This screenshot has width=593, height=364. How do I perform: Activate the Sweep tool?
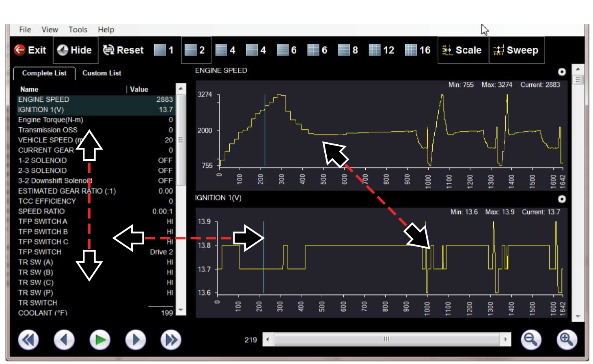pos(516,50)
